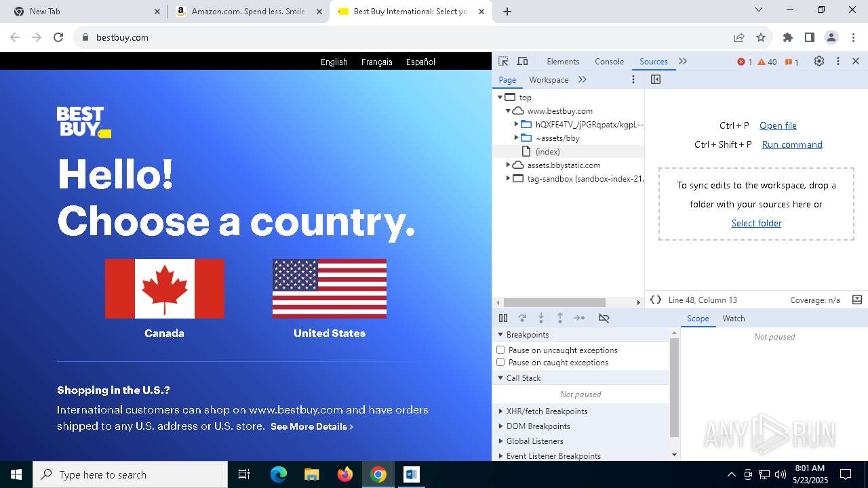Select the Sources tab

point(654,61)
